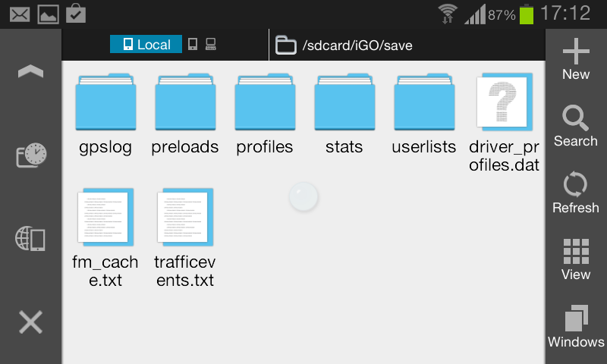Open the preloads folder
Screen dimensions: 607x364
(x=185, y=114)
